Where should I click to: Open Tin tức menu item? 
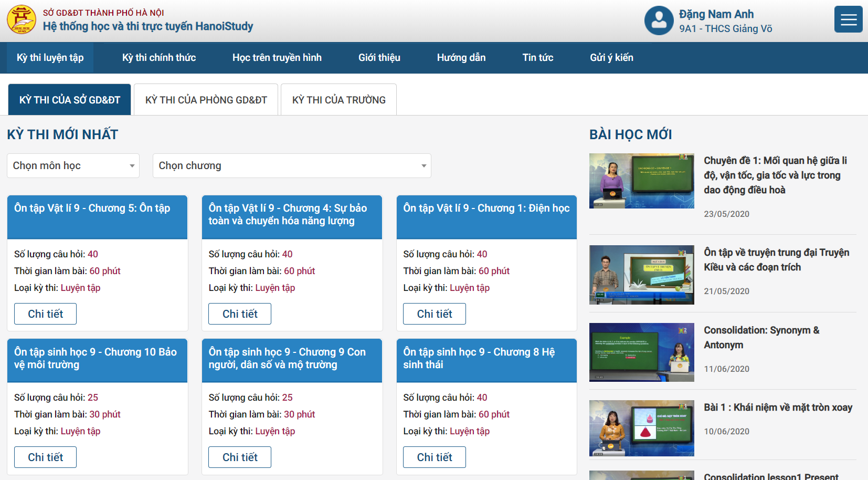(538, 58)
